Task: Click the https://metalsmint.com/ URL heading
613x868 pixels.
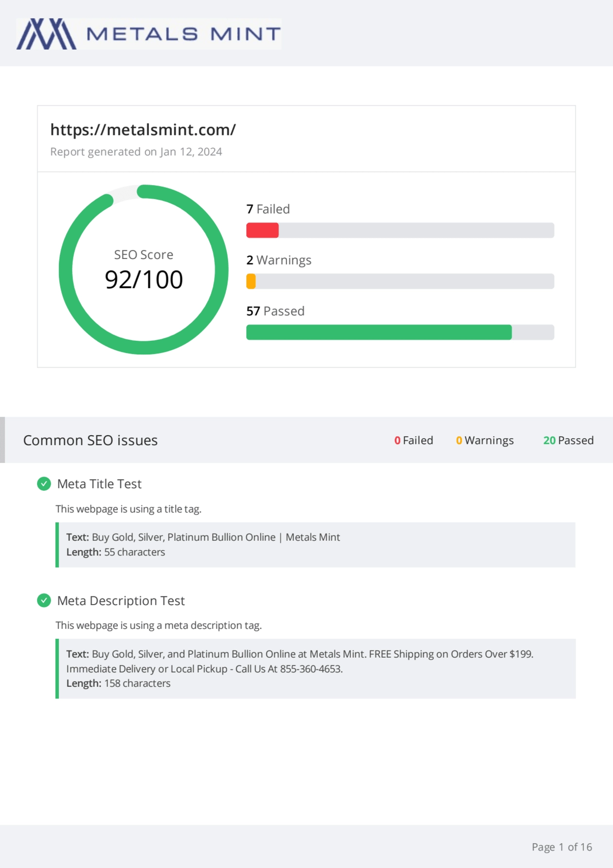Action: pos(143,130)
